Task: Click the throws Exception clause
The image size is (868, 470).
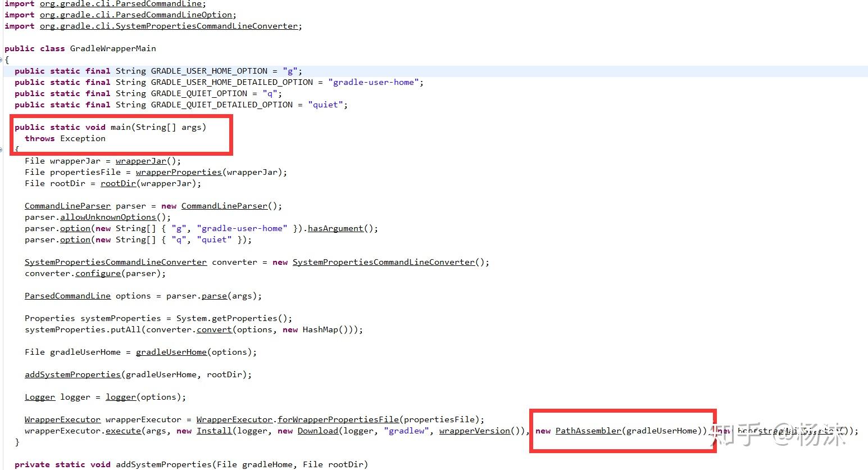Action: coord(65,138)
